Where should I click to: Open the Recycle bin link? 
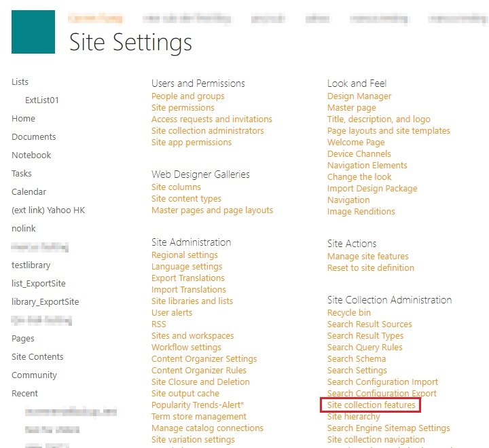(x=349, y=313)
